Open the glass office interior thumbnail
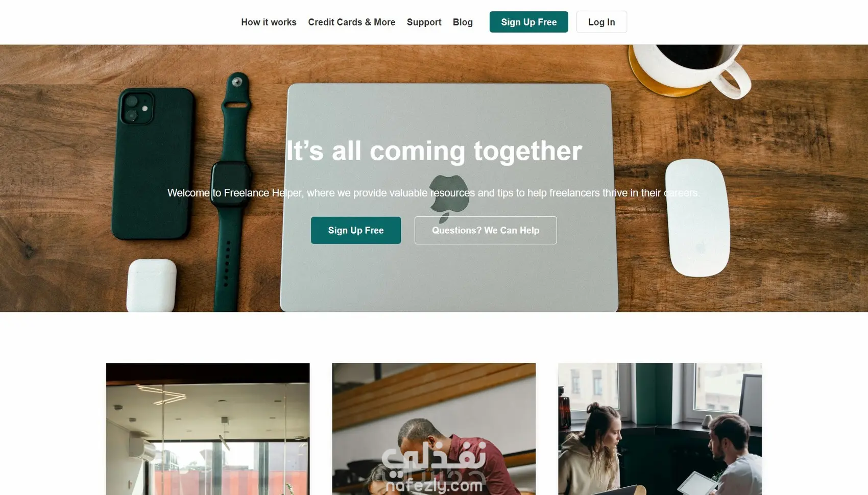This screenshot has width=868, height=495. (x=208, y=429)
